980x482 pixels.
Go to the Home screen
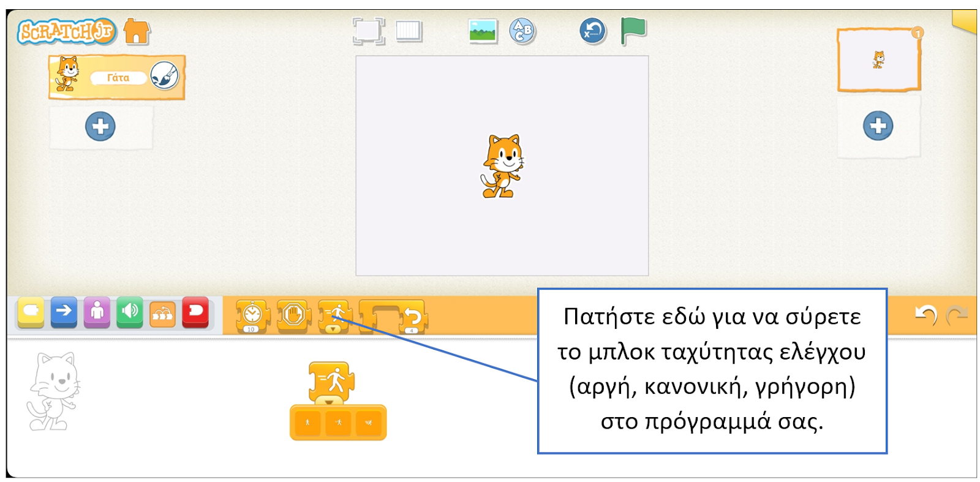click(x=137, y=31)
